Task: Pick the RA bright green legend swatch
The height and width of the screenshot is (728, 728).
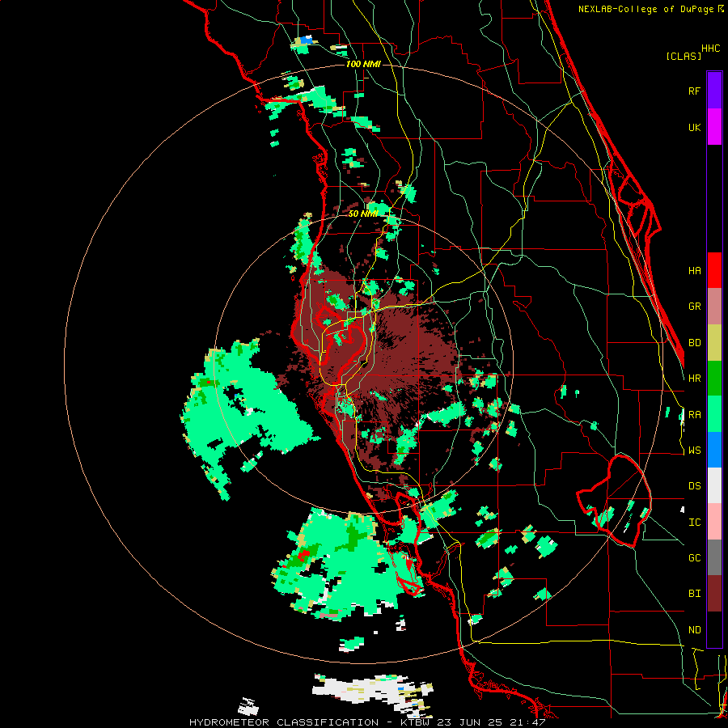Action: pos(714,414)
